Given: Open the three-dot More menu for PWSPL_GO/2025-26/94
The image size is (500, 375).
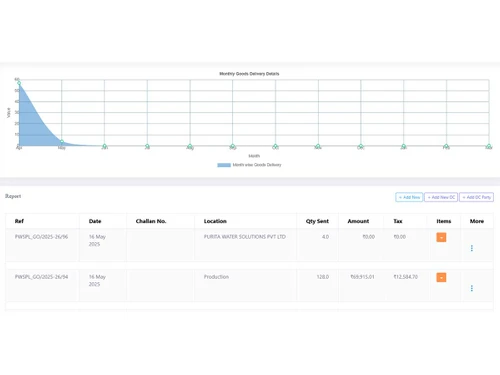Looking at the screenshot, I should point(472,288).
